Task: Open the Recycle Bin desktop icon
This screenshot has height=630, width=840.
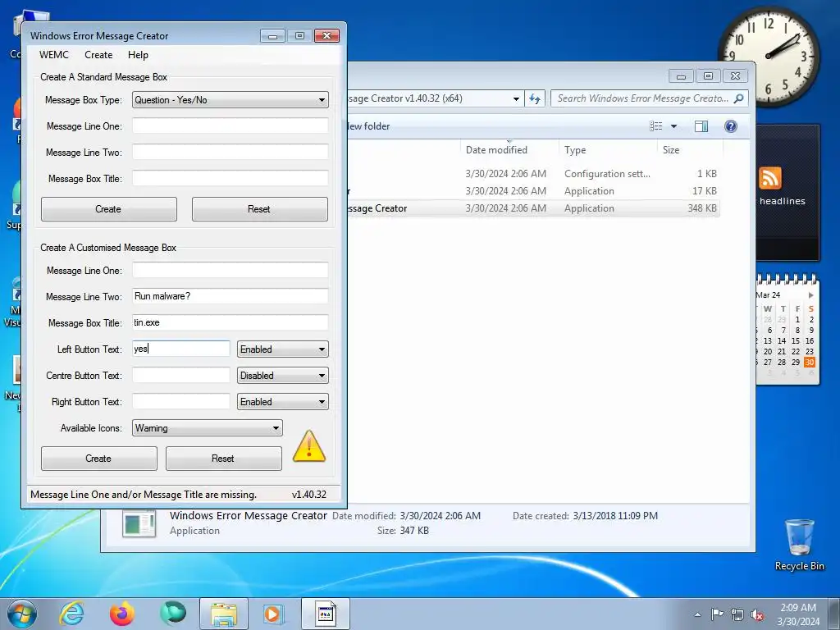Action: tap(799, 545)
